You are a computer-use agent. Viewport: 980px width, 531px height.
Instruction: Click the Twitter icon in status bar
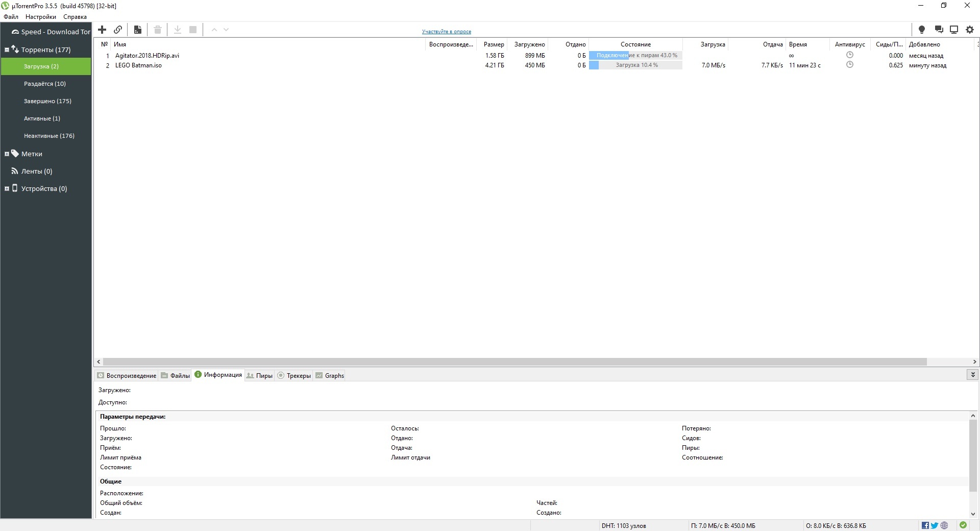935,525
